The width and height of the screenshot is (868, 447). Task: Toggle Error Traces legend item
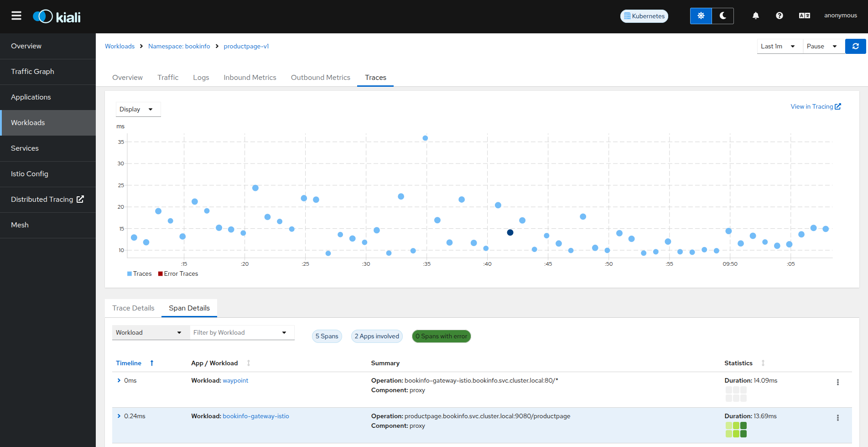point(178,274)
